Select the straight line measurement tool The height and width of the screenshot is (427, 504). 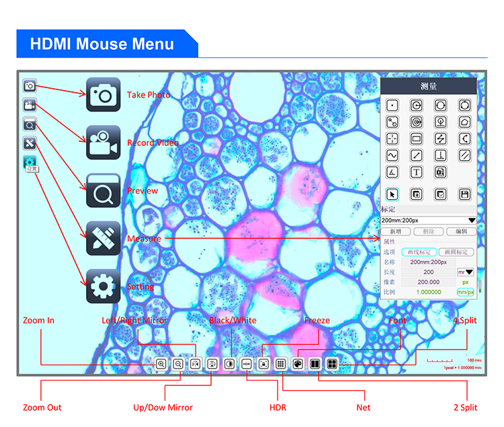(416, 155)
